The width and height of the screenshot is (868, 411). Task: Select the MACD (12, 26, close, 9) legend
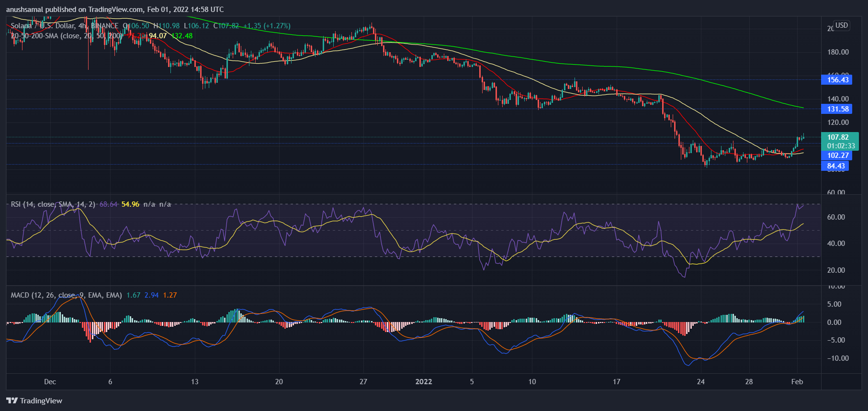[66, 295]
